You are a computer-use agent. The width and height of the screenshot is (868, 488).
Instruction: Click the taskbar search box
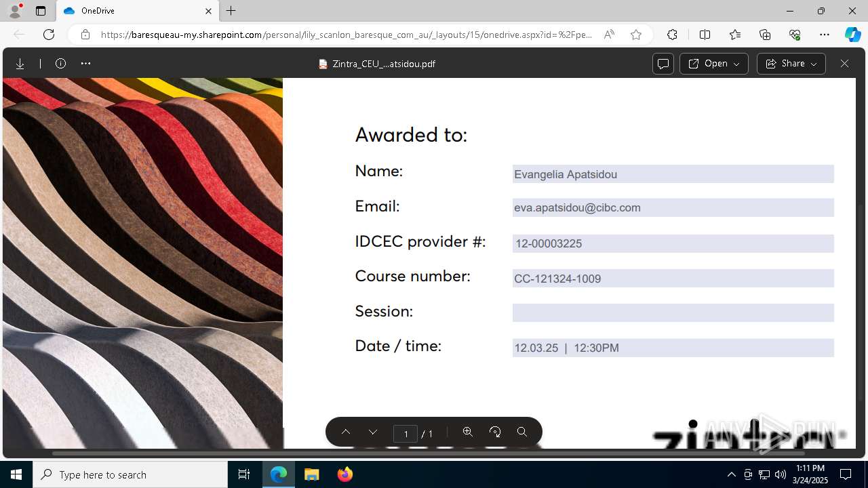(130, 474)
